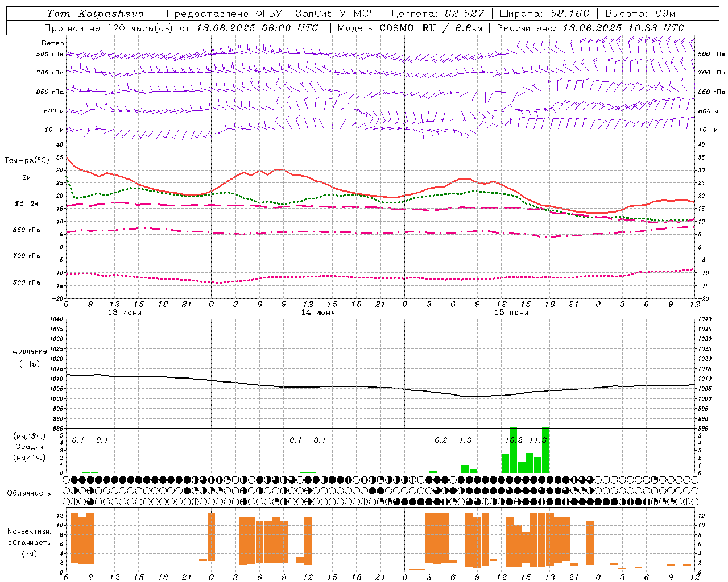Click the 700 гПа temperature legend entry

click(x=27, y=256)
